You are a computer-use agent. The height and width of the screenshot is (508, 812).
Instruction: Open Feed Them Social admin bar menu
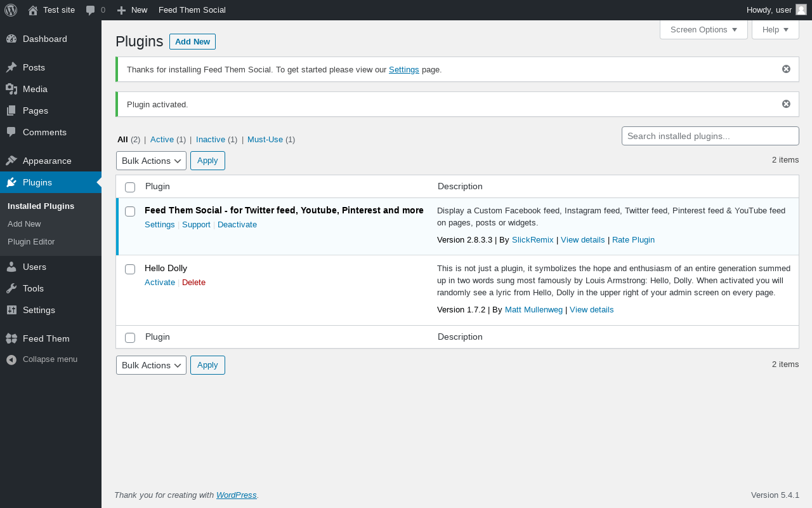(x=192, y=10)
